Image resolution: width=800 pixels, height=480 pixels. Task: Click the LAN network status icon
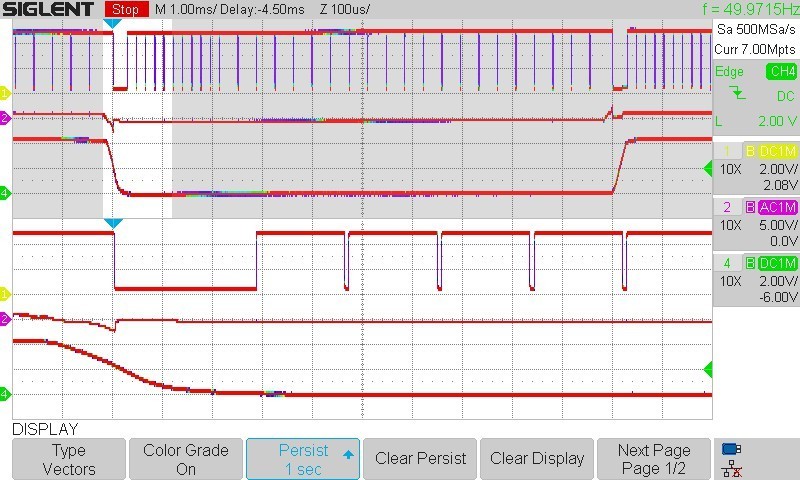pos(732,469)
